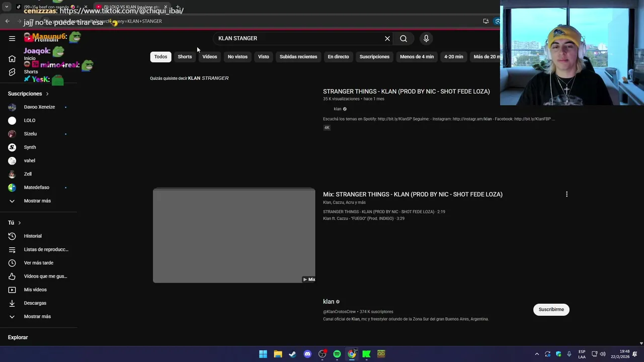
Task: Expand the Tú section chevron
Action: tap(20, 223)
